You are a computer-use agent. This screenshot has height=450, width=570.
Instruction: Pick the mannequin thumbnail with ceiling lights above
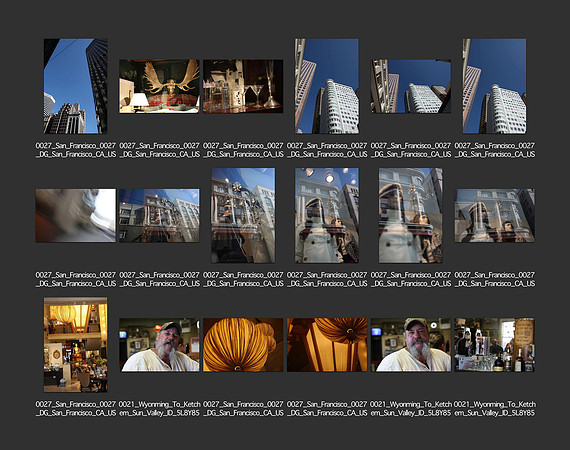pos(327,215)
